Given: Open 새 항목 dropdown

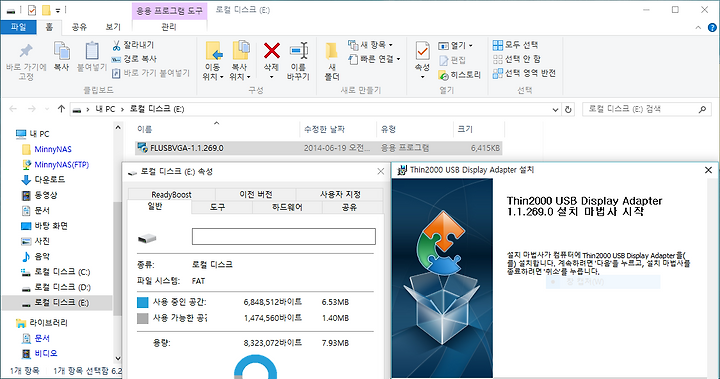Looking at the screenshot, I should point(371,45).
